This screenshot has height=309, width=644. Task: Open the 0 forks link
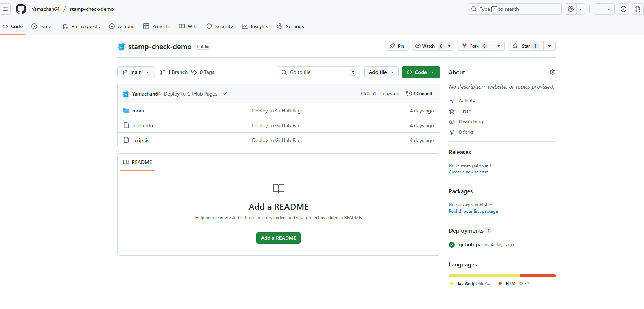tap(462, 132)
